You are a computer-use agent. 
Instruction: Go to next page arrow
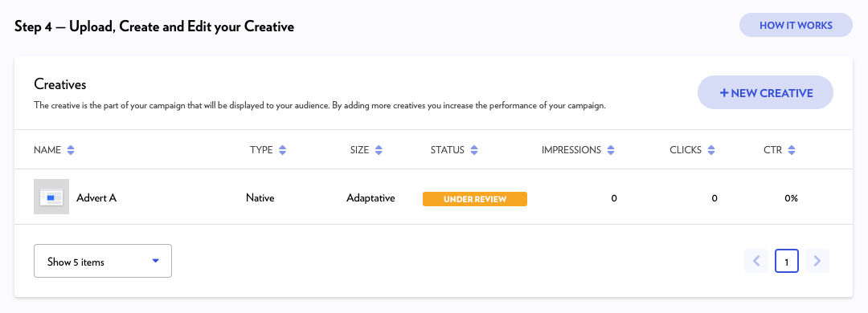817,261
